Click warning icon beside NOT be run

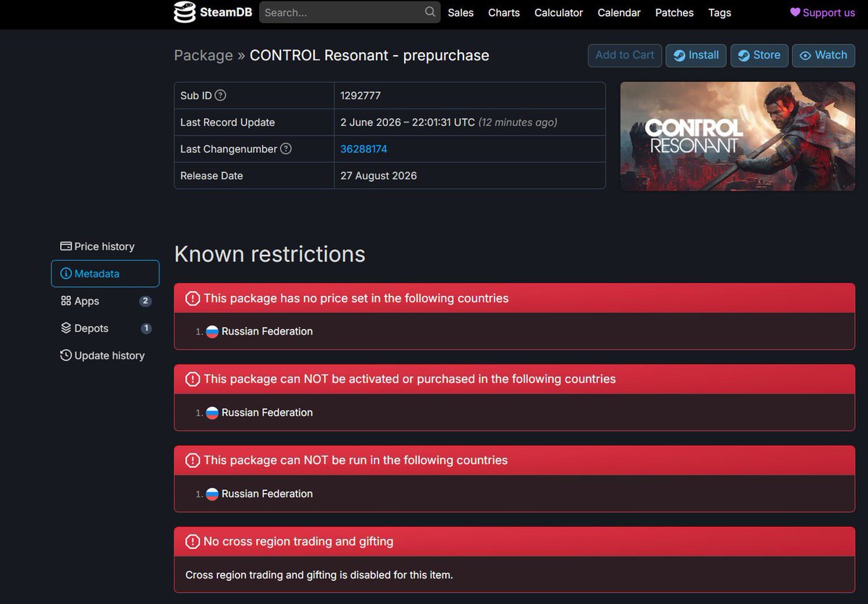pyautogui.click(x=193, y=461)
